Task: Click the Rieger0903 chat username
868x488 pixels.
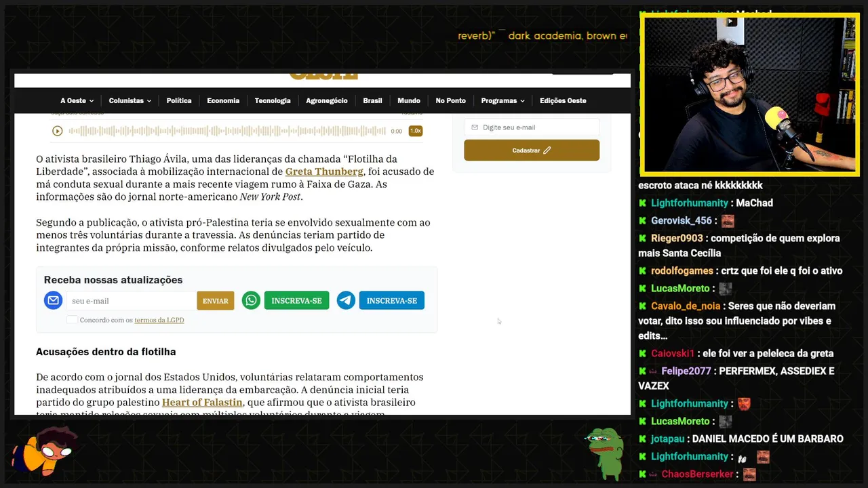Action: pyautogui.click(x=677, y=238)
